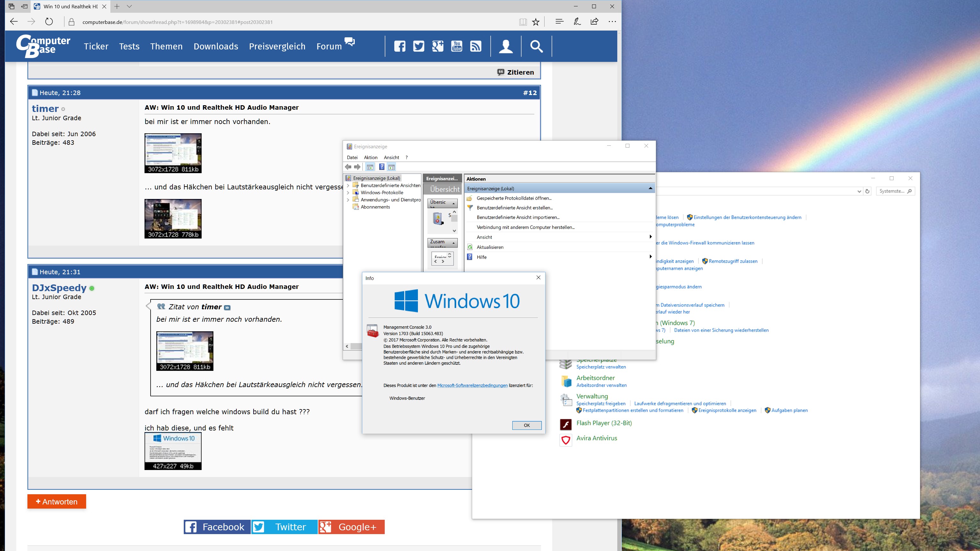Add page to favorites with star icon

pyautogui.click(x=536, y=22)
